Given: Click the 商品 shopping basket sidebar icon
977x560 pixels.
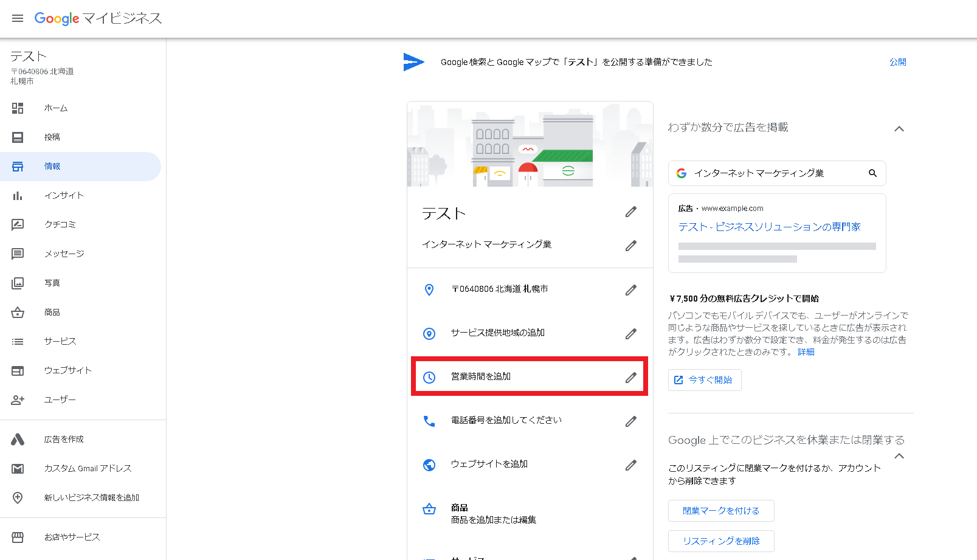Looking at the screenshot, I should pos(18,313).
